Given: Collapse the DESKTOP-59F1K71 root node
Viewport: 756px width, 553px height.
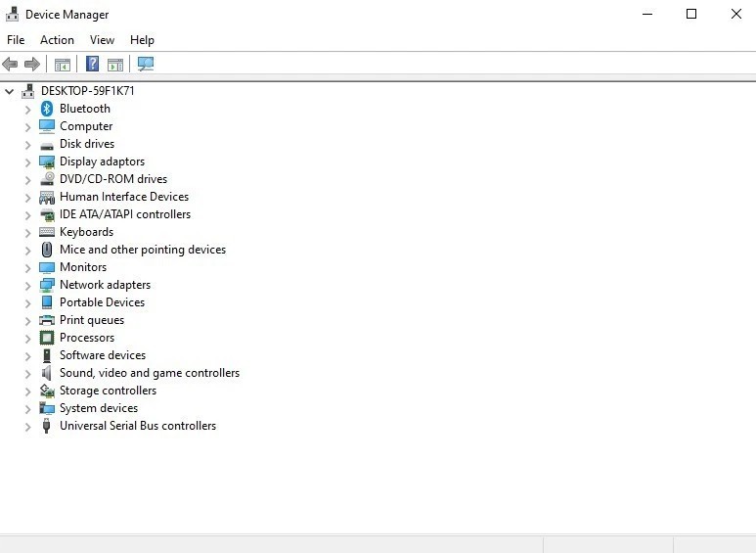Looking at the screenshot, I should [9, 91].
